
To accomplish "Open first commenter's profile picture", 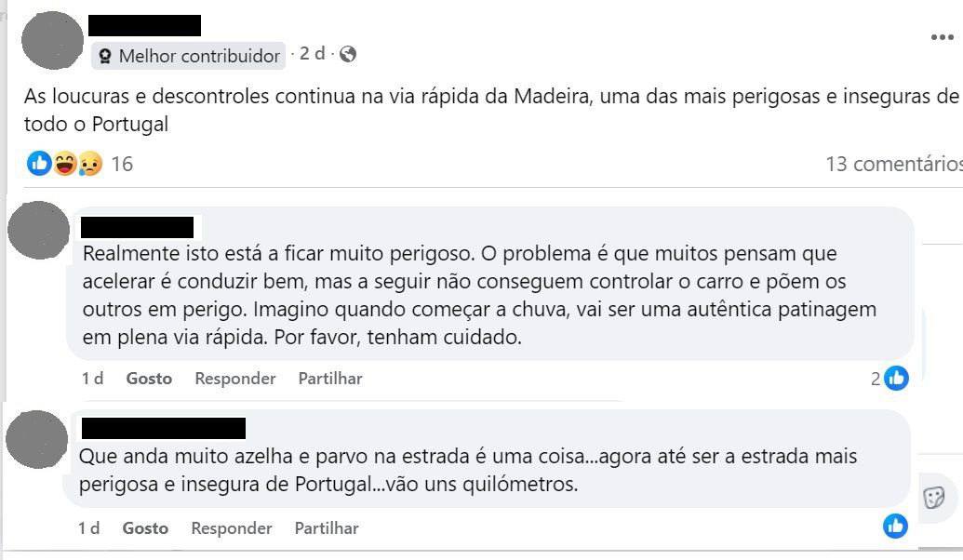I will click(38, 231).
